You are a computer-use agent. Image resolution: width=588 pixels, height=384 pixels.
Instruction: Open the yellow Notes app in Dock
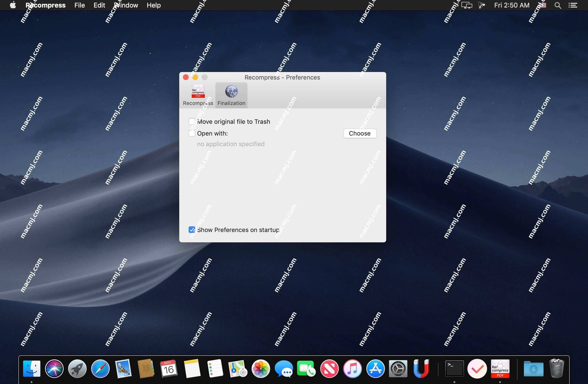click(192, 369)
